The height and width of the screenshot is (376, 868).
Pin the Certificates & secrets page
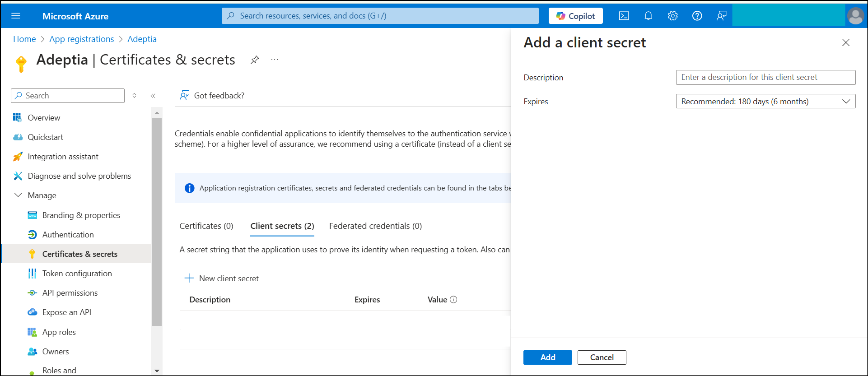pyautogui.click(x=255, y=60)
